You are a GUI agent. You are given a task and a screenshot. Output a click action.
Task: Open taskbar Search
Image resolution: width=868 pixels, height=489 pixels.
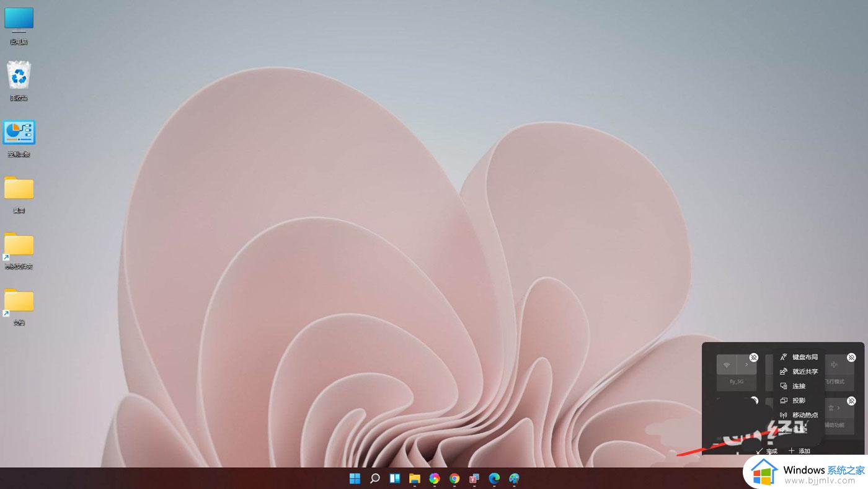(374, 478)
